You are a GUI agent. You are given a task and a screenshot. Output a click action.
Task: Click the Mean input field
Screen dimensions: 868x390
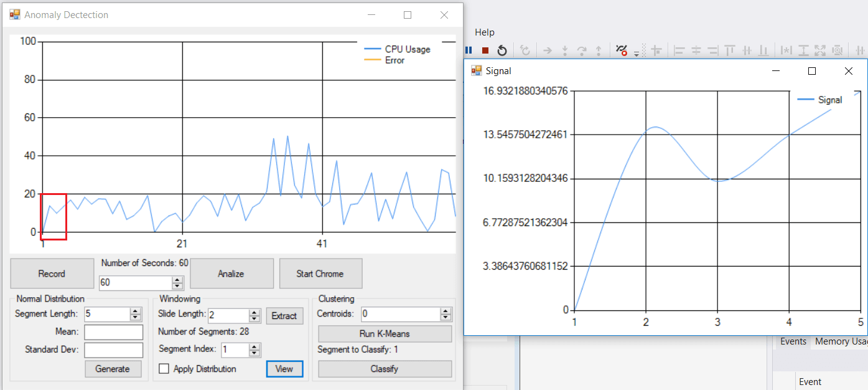click(114, 332)
